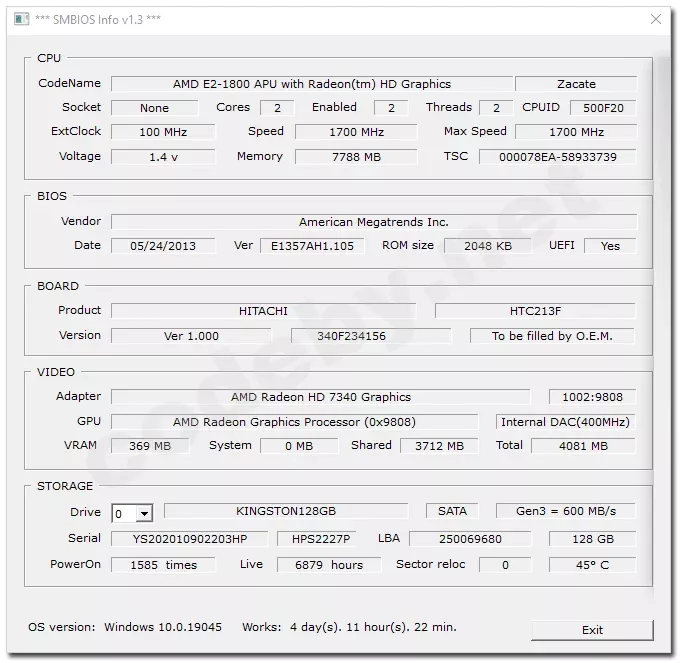
Task: Click the ROM size value 2048 KB
Action: pos(488,246)
